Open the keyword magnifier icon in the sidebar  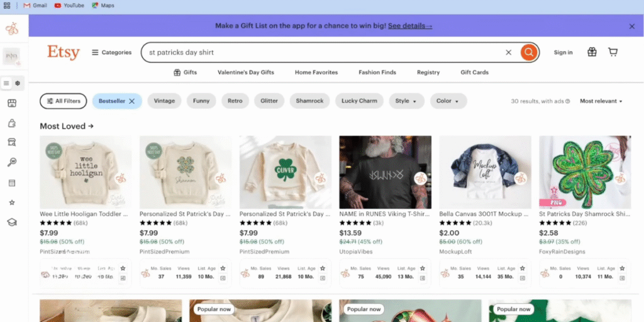(x=12, y=163)
